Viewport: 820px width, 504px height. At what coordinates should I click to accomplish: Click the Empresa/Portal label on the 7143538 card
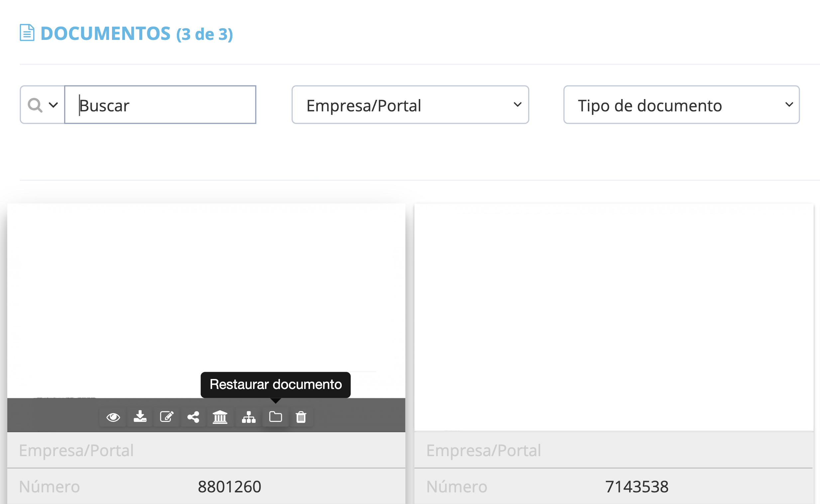click(484, 450)
